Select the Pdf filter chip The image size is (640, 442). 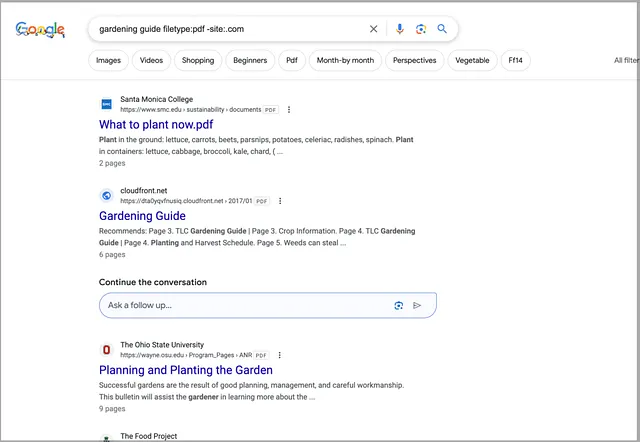[x=292, y=60]
